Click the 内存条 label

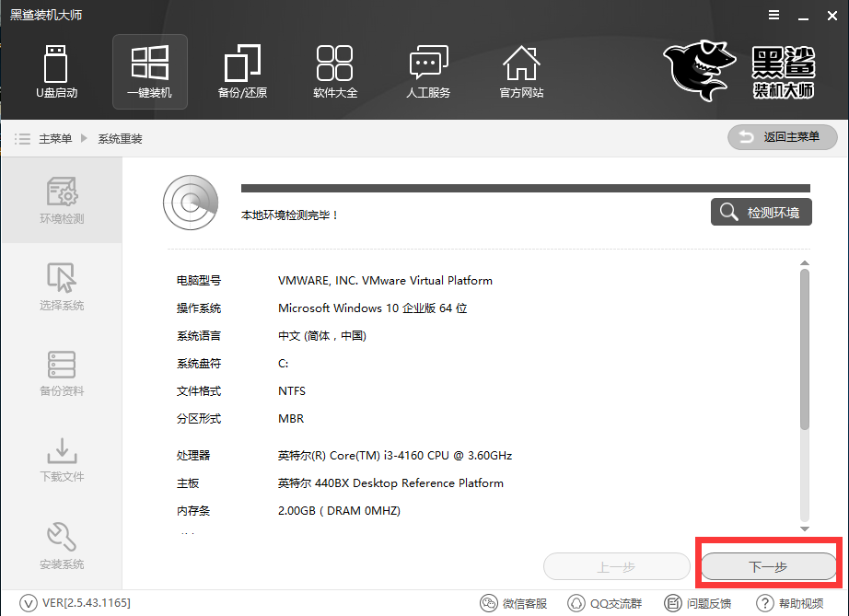pyautogui.click(x=193, y=510)
